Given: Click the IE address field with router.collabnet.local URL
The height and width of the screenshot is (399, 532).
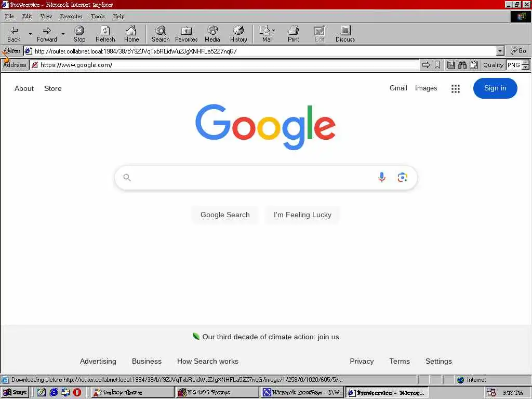Looking at the screenshot, I should pyautogui.click(x=260, y=51).
